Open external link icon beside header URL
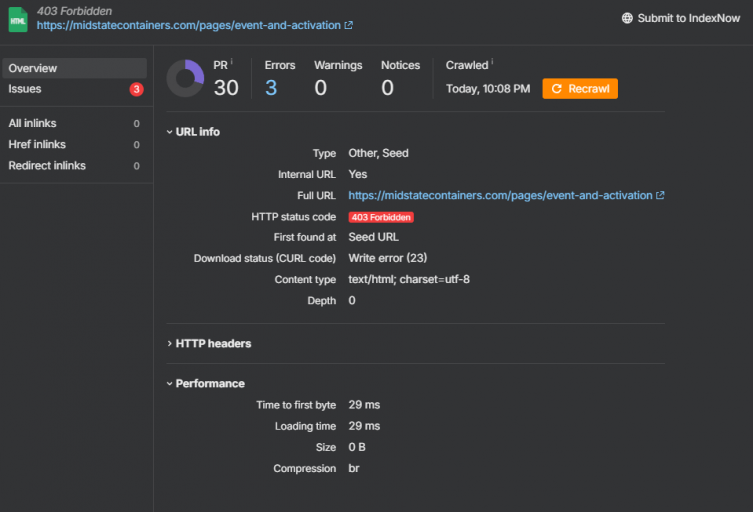Viewport: 753px width, 512px height. 349,25
